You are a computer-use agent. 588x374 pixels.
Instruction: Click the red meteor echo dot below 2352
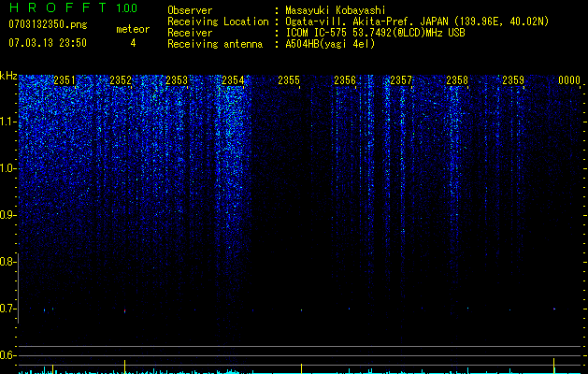125,311
